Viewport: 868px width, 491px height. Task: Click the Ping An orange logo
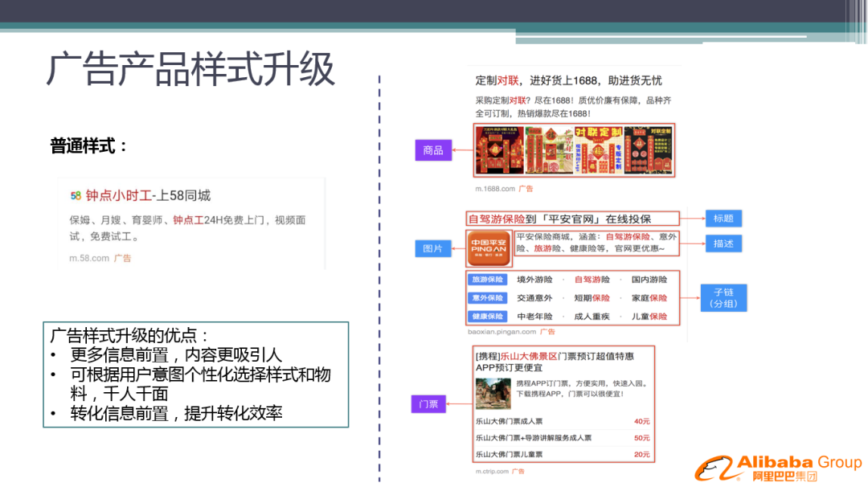tap(489, 248)
